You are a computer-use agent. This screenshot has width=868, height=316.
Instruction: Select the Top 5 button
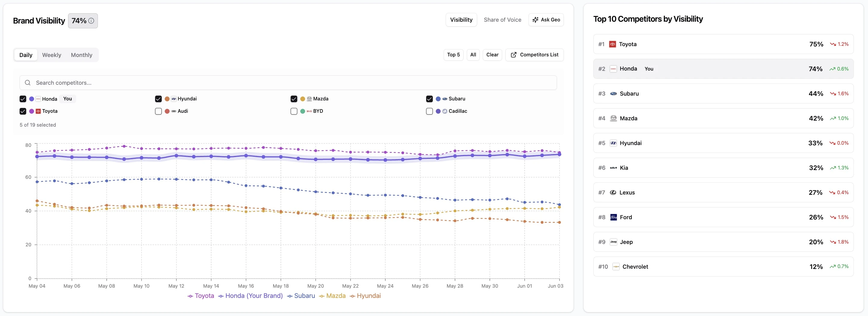(x=453, y=55)
